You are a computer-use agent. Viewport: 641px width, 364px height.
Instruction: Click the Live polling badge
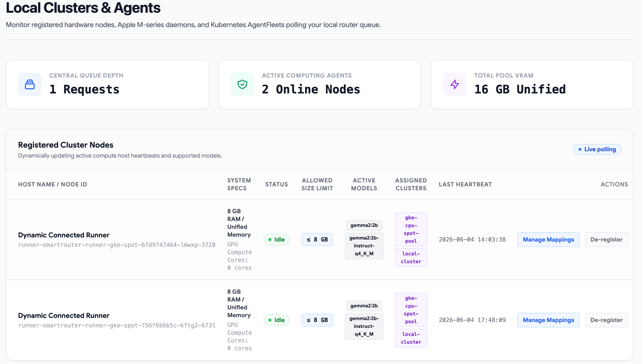point(597,149)
